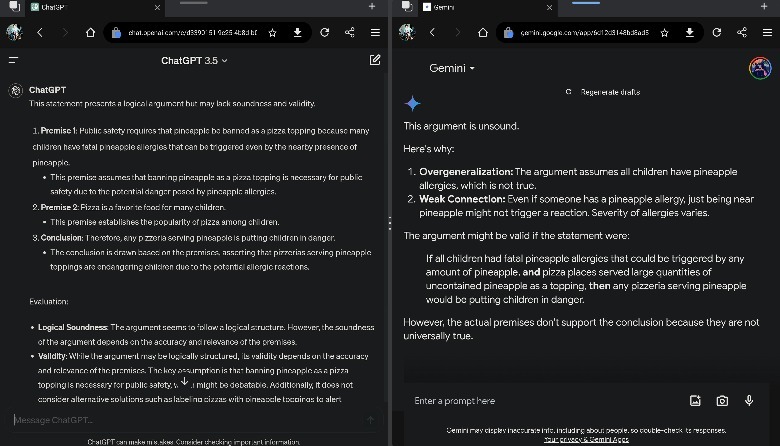Bookmark the ChatGPT page with star icon

272,33
